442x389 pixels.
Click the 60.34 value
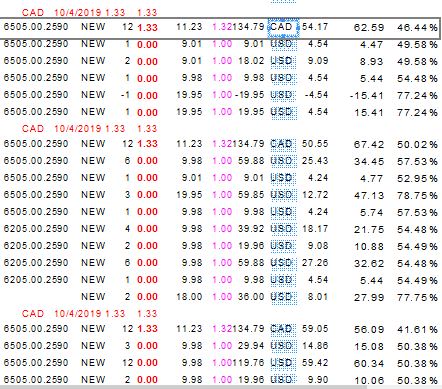coord(369,363)
